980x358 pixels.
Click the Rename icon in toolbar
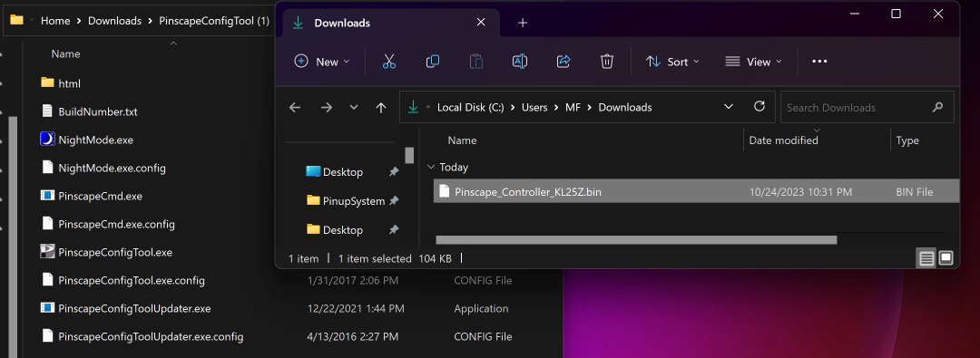coord(519,62)
